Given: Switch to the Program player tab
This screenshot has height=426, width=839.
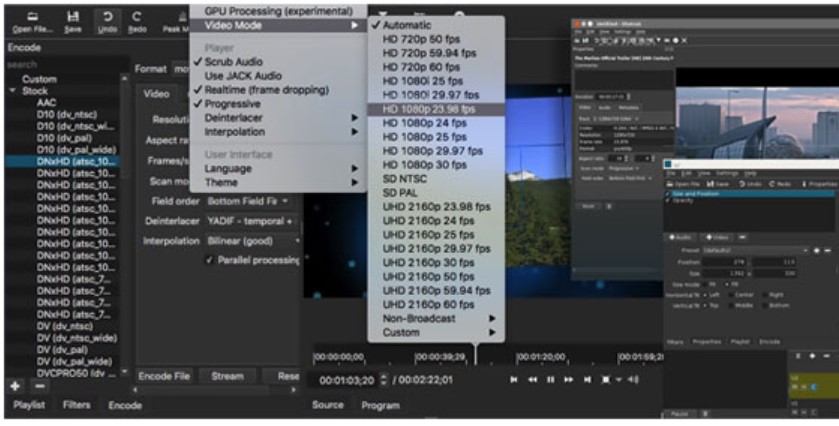Looking at the screenshot, I should (380, 405).
